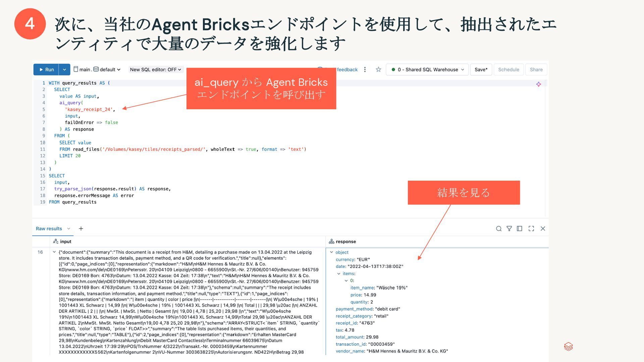Click the feedback link
This screenshot has height=362, width=644.
(347, 69)
